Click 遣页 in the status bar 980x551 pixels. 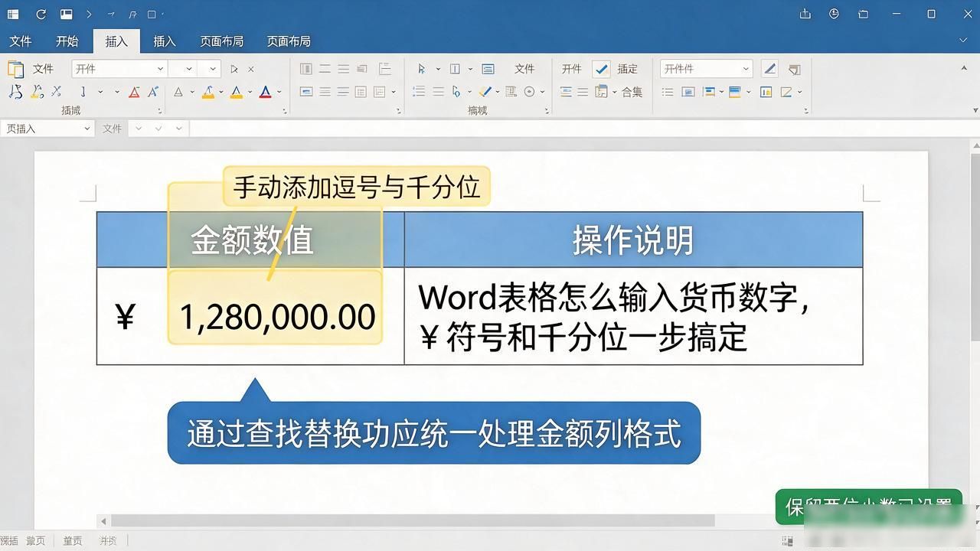click(72, 540)
